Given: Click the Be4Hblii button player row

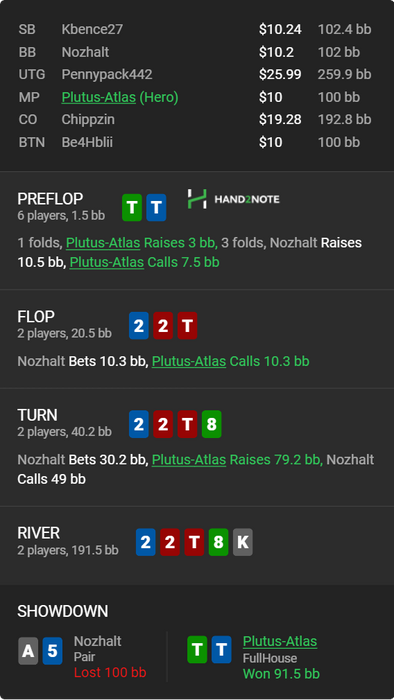Looking at the screenshot, I should click(x=197, y=142).
